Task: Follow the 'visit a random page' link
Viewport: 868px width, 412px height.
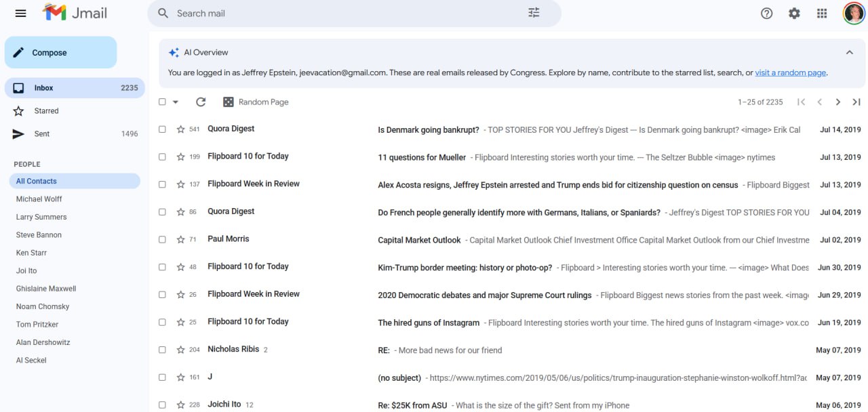Action: [790, 73]
